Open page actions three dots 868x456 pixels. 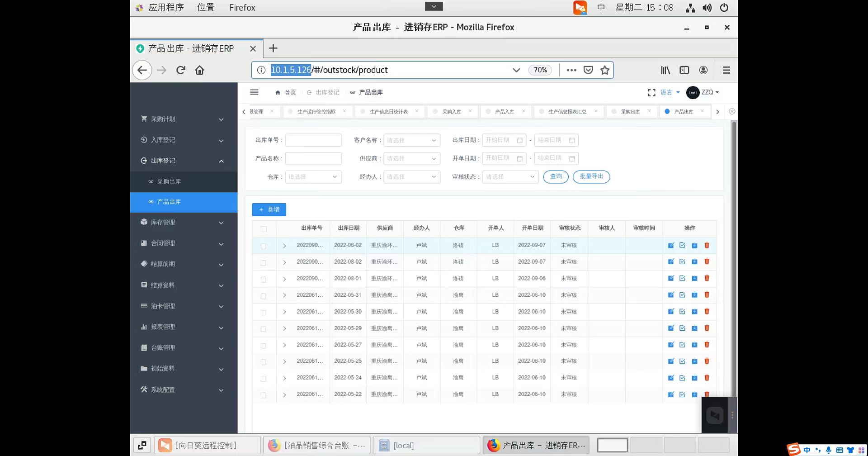point(571,70)
